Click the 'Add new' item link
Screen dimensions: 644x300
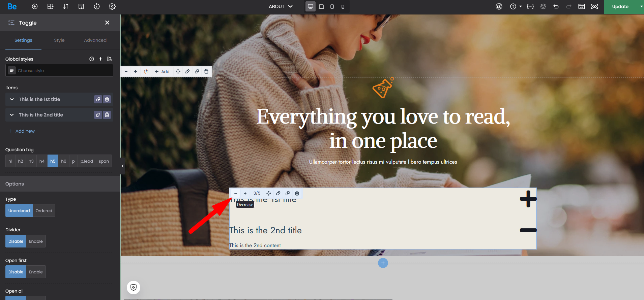(25, 131)
